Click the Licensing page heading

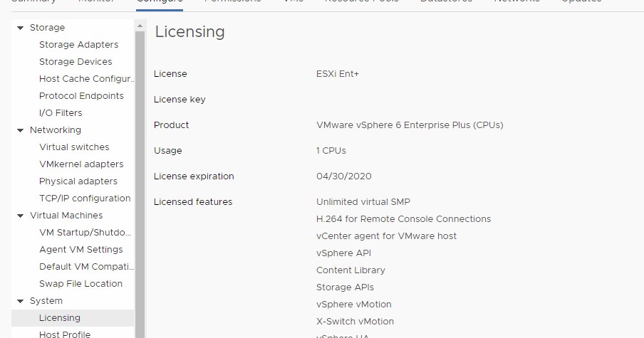[189, 32]
